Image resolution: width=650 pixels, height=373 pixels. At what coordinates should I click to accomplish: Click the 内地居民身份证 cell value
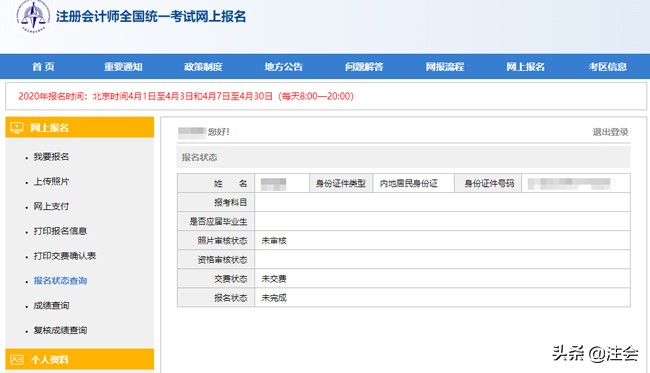[x=409, y=184]
